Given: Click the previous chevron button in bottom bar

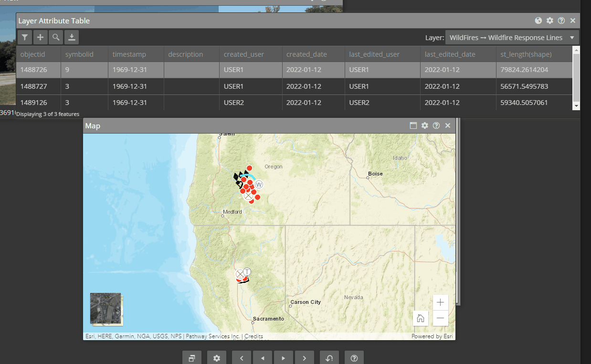Looking at the screenshot, I should pos(242,358).
